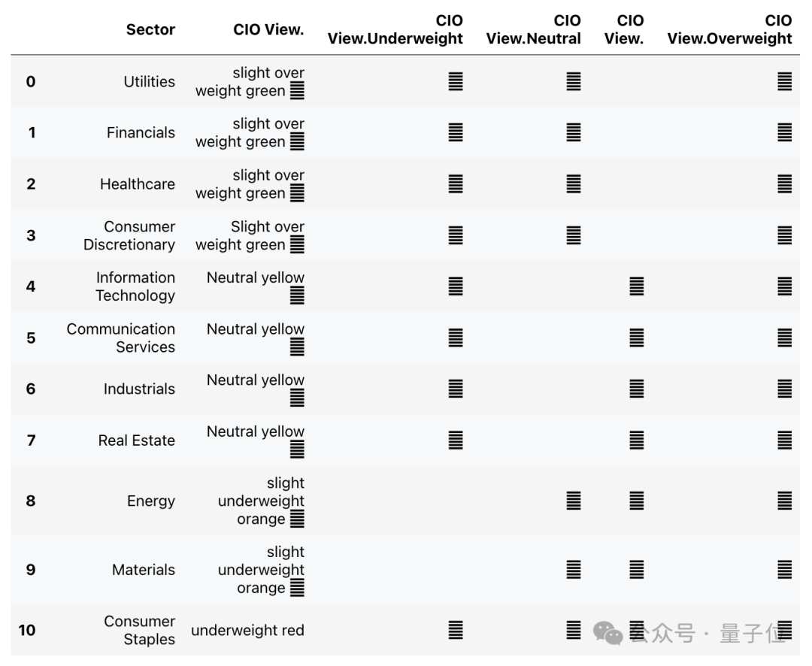Image resolution: width=812 pixels, height=666 pixels.
Task: Select the CIO View.Neutral column header
Action: (534, 30)
